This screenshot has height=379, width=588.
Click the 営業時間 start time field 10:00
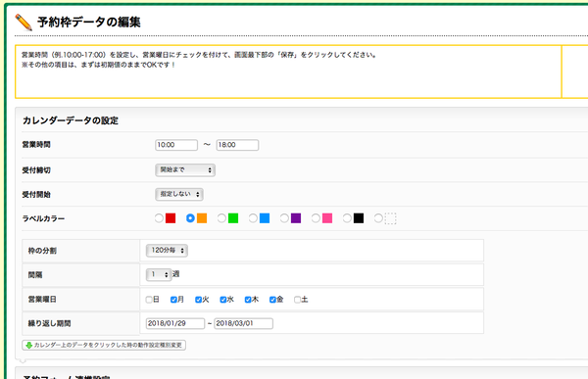tap(176, 145)
